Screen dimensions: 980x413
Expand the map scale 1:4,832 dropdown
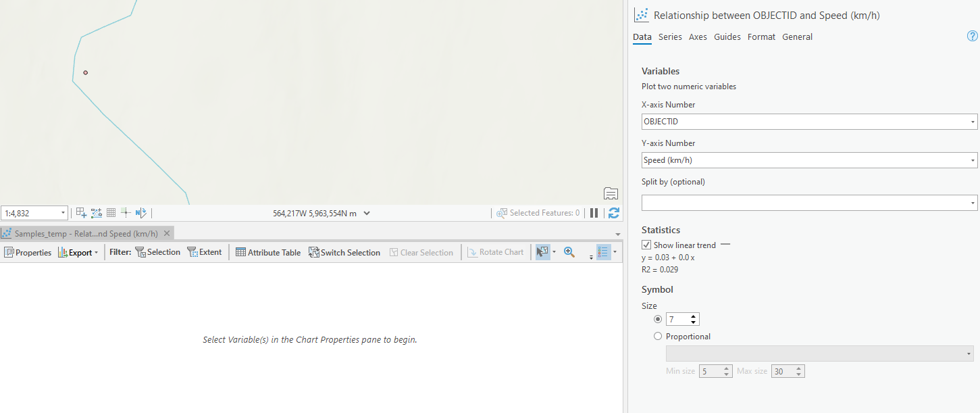tap(62, 212)
